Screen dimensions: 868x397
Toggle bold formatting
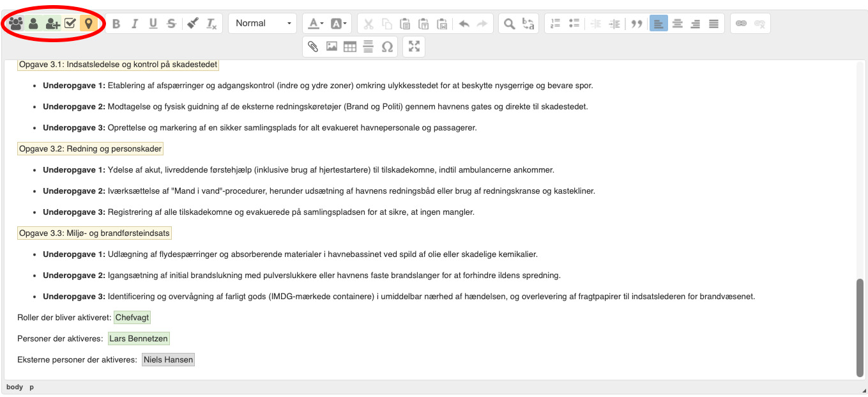tap(116, 24)
